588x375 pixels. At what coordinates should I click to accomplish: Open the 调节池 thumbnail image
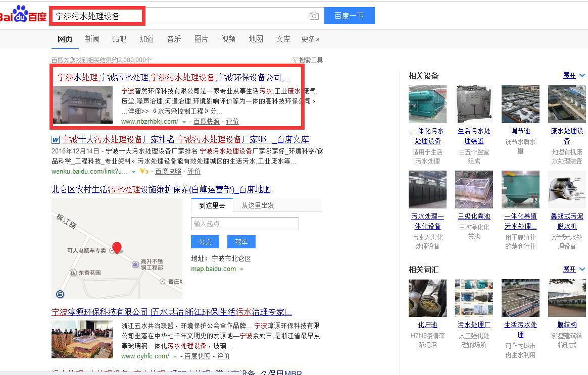(x=520, y=104)
